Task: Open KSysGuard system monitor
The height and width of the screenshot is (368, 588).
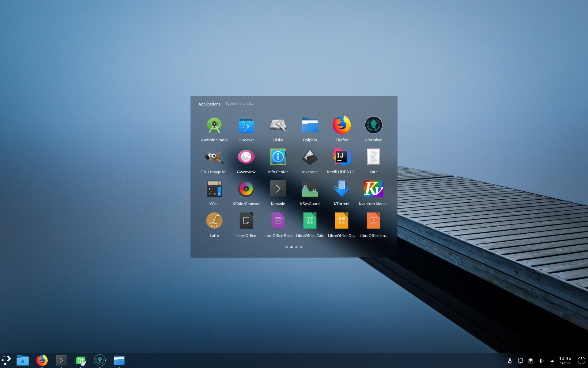Action: [310, 193]
